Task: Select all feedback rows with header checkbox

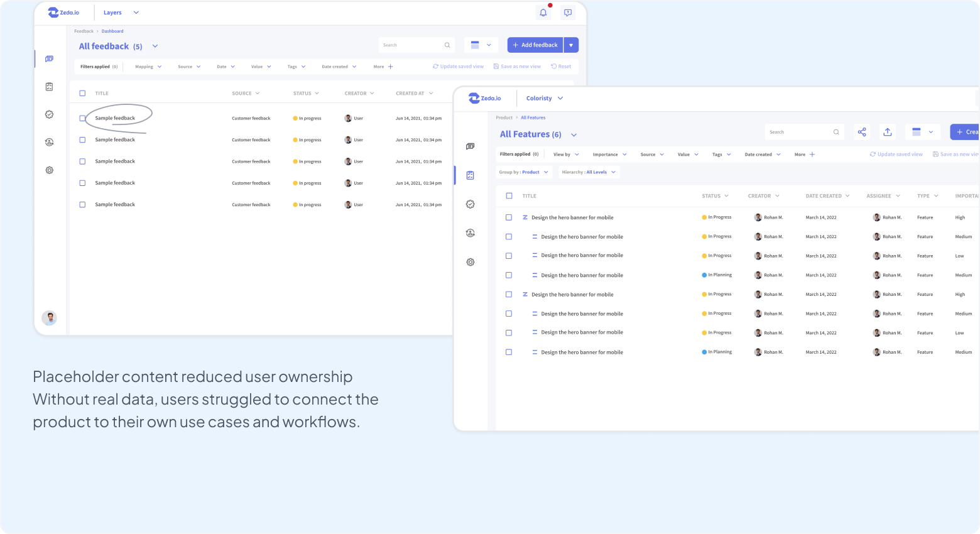Action: point(82,93)
